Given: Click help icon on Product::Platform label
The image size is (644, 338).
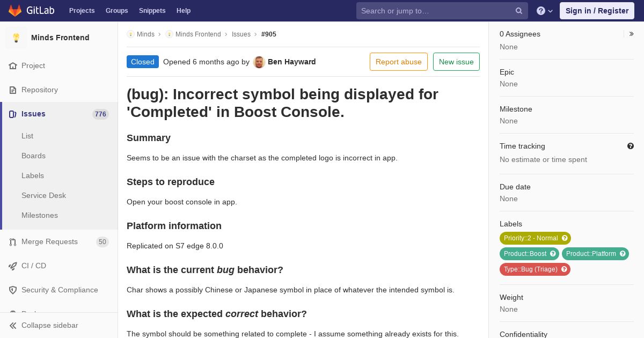Looking at the screenshot, I should 623,254.
